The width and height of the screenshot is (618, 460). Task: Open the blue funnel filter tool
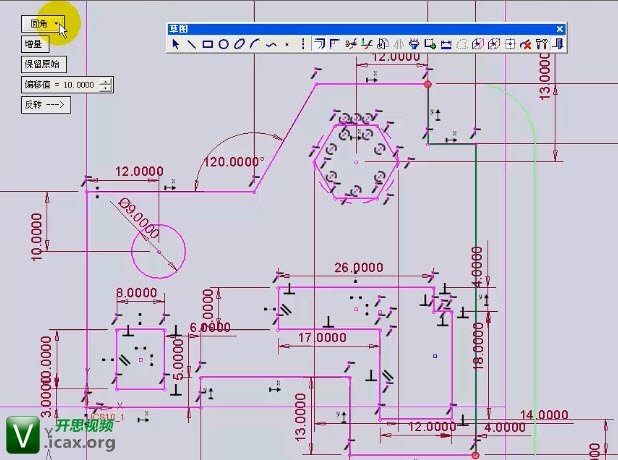click(x=414, y=44)
